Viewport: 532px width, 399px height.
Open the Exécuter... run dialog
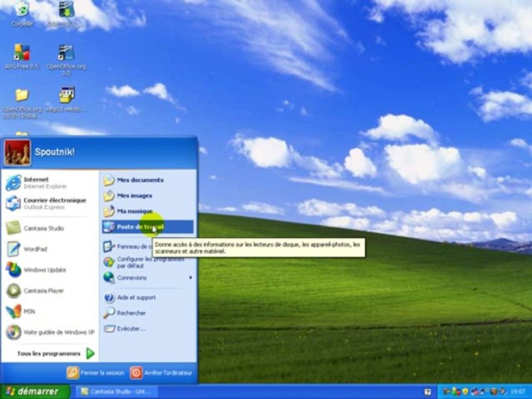(x=147, y=329)
